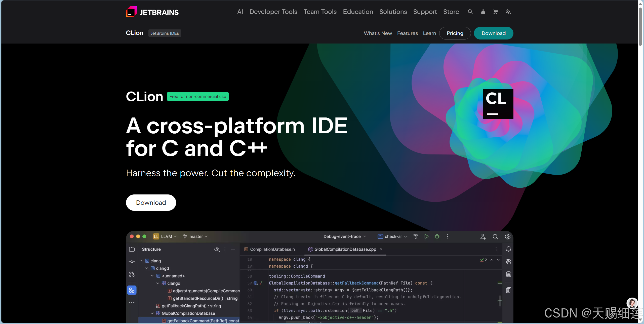Open the IDE settings gear icon
644x324 pixels.
(508, 236)
